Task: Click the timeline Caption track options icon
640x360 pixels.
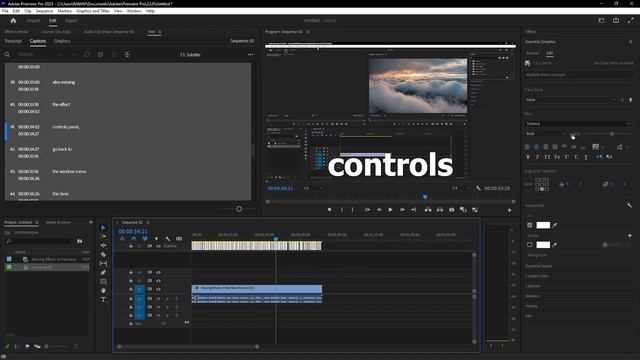Action: [179, 239]
